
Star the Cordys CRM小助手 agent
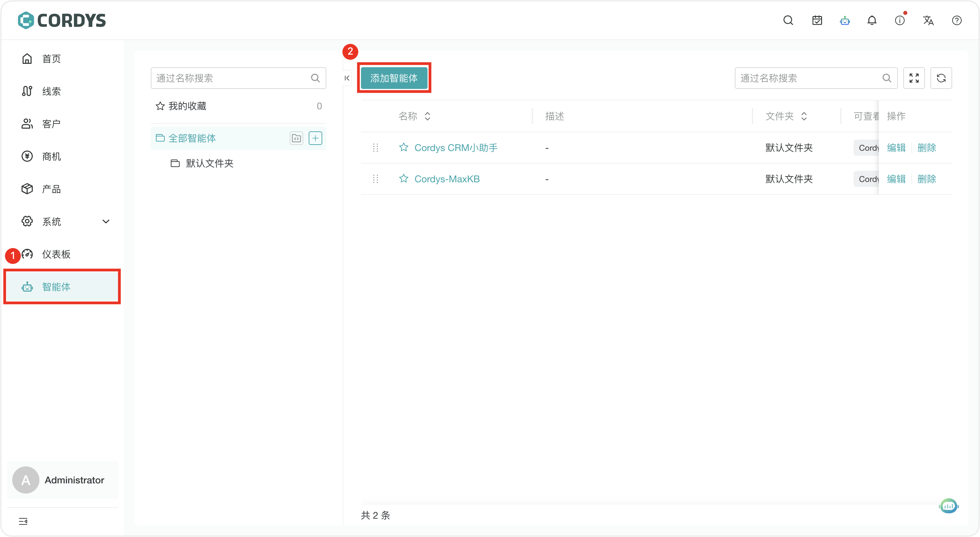click(x=403, y=147)
